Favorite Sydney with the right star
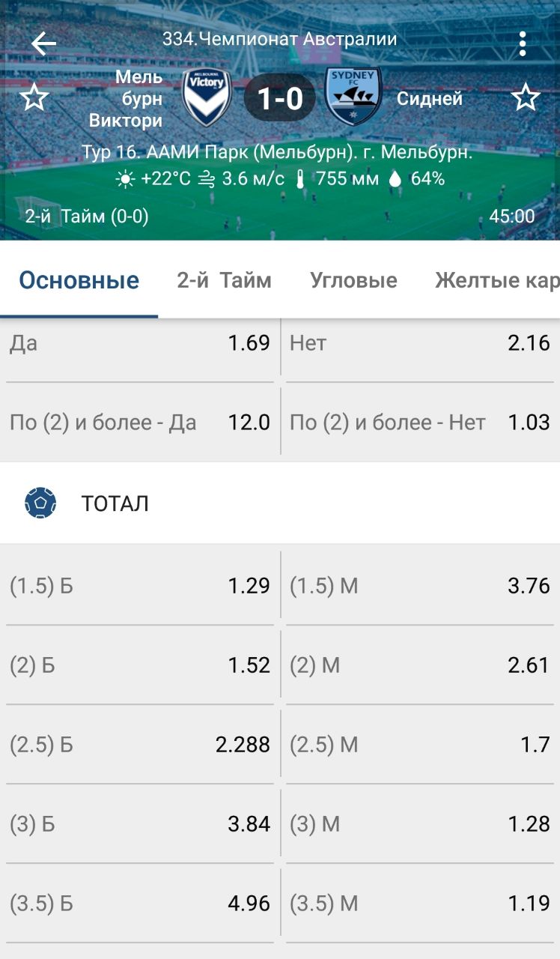 (x=526, y=98)
